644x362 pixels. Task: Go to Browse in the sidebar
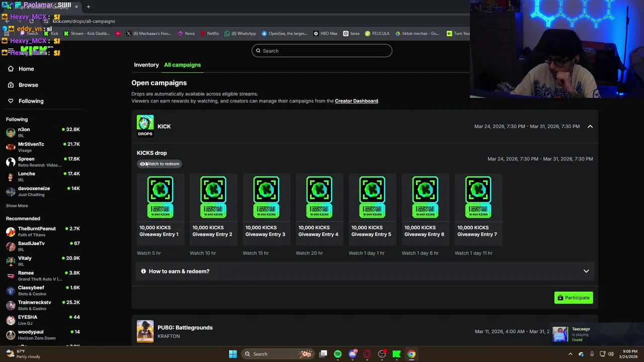tap(28, 85)
